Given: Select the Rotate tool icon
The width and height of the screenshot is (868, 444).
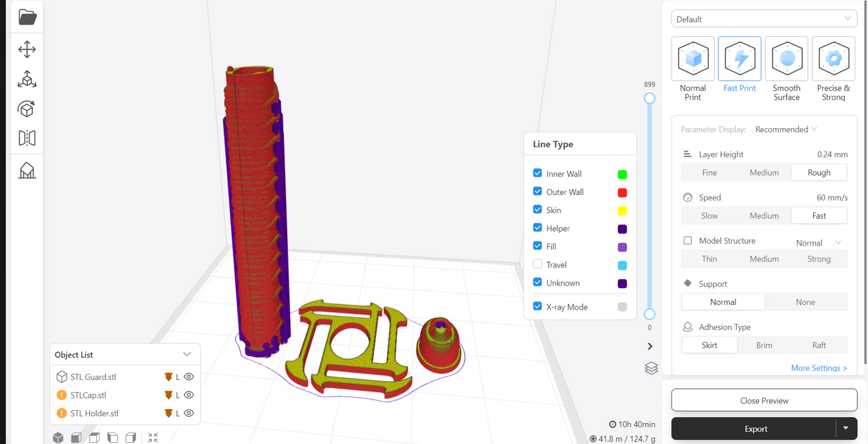Looking at the screenshot, I should [27, 109].
